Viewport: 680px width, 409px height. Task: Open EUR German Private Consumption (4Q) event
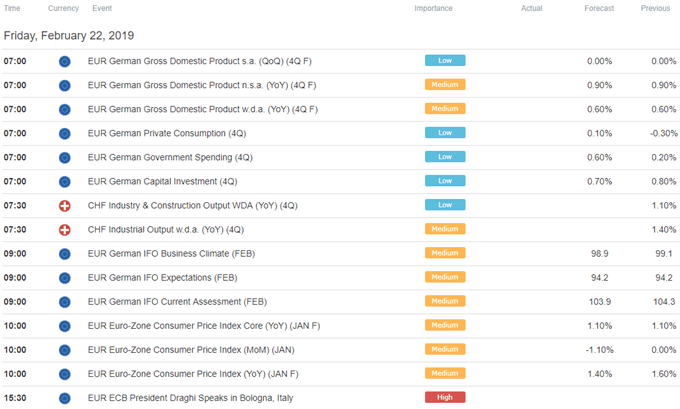point(167,134)
